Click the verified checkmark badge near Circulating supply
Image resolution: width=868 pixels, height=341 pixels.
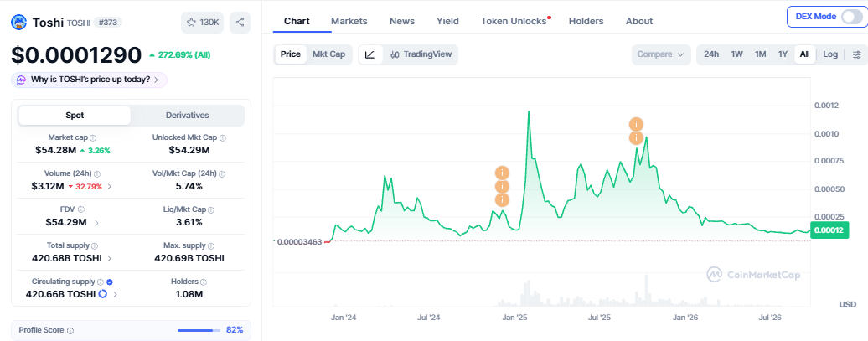click(x=110, y=282)
